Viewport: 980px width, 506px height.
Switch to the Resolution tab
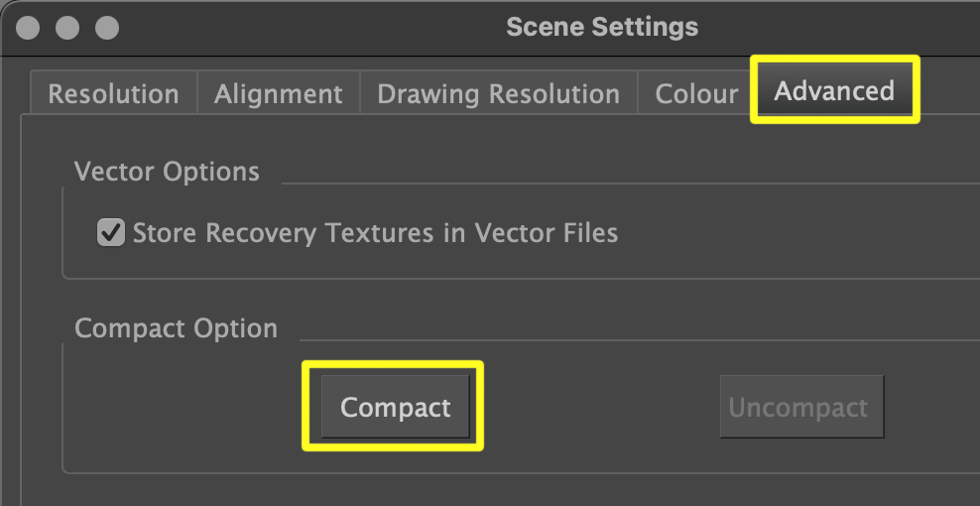pyautogui.click(x=113, y=94)
